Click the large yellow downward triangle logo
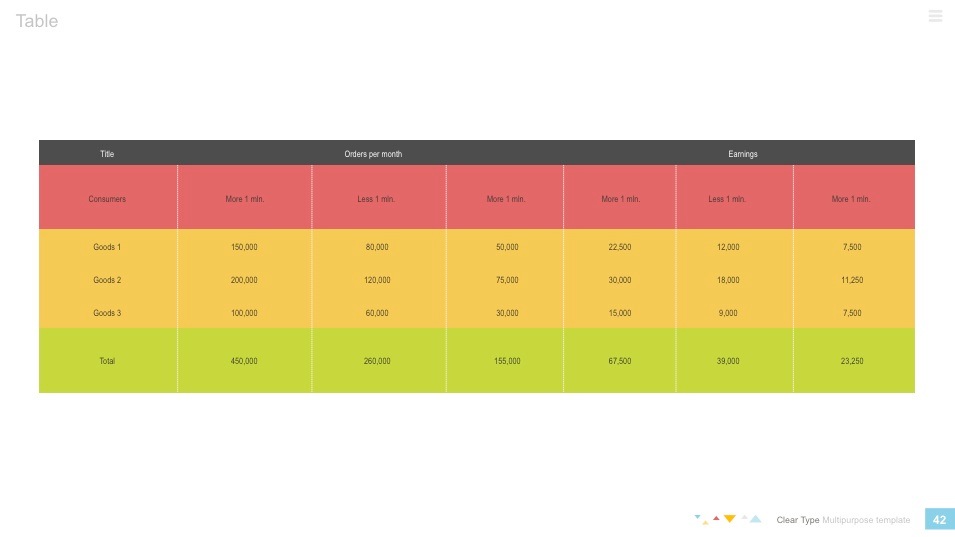 coord(730,518)
